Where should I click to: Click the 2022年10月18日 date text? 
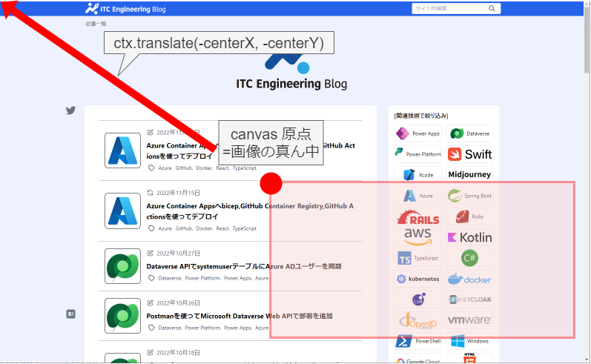tap(178, 353)
